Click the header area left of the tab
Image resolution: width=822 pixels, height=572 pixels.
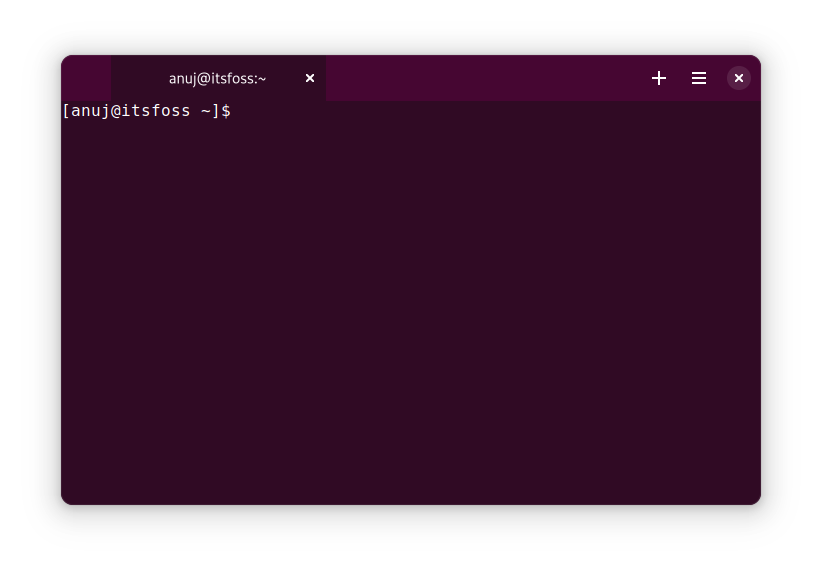coord(86,78)
